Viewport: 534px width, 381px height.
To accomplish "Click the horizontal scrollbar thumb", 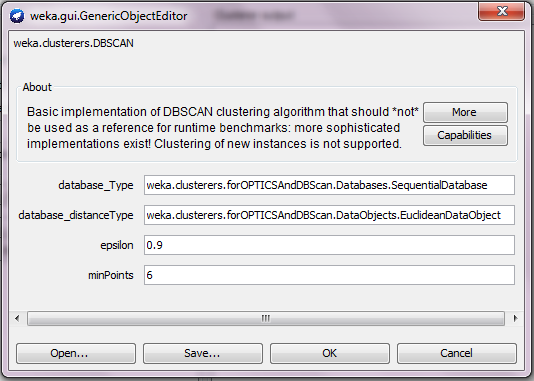I will click(x=266, y=318).
